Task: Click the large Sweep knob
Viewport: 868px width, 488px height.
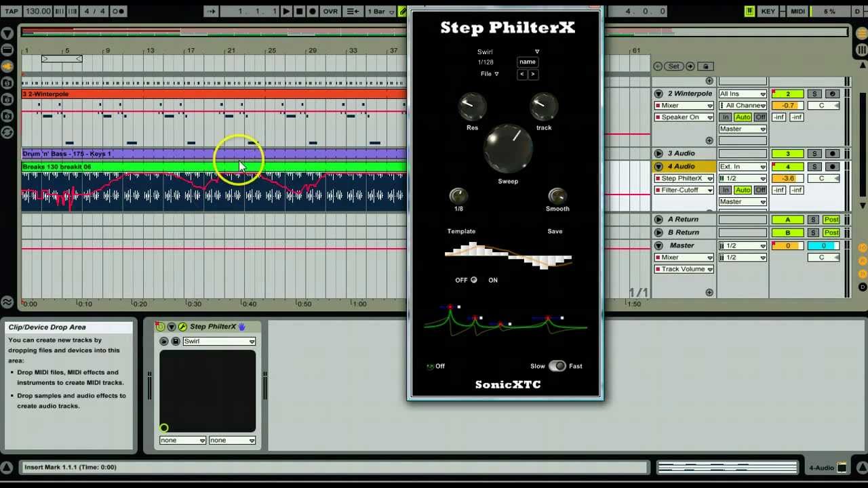Action: [x=508, y=149]
